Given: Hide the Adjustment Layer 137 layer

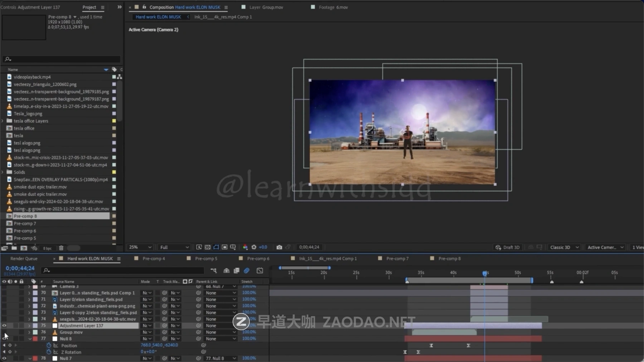Looking at the screenshot, I should pos(4,326).
